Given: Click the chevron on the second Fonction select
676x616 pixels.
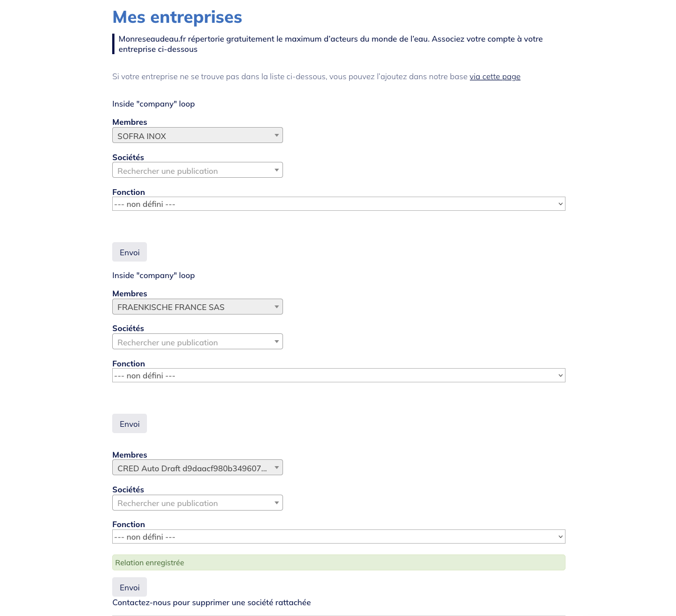Looking at the screenshot, I should pyautogui.click(x=560, y=376).
